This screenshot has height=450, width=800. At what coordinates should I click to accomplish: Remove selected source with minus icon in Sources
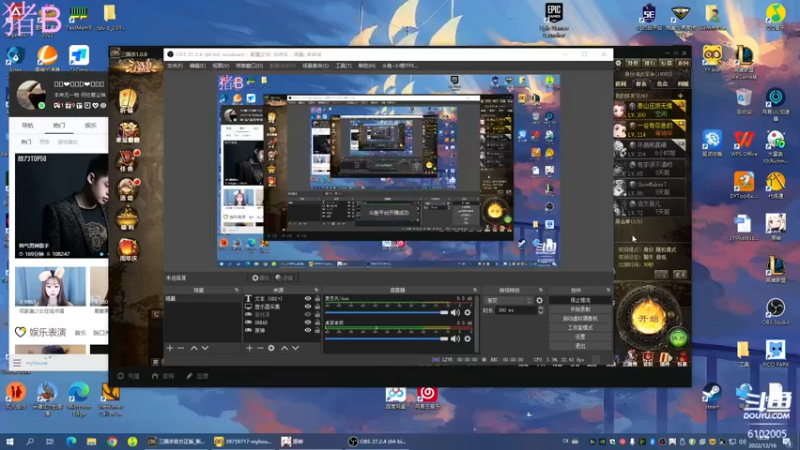pos(260,348)
